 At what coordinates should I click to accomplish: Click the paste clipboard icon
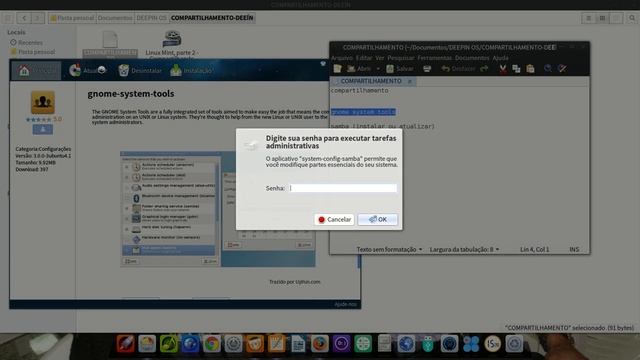pos(530,69)
